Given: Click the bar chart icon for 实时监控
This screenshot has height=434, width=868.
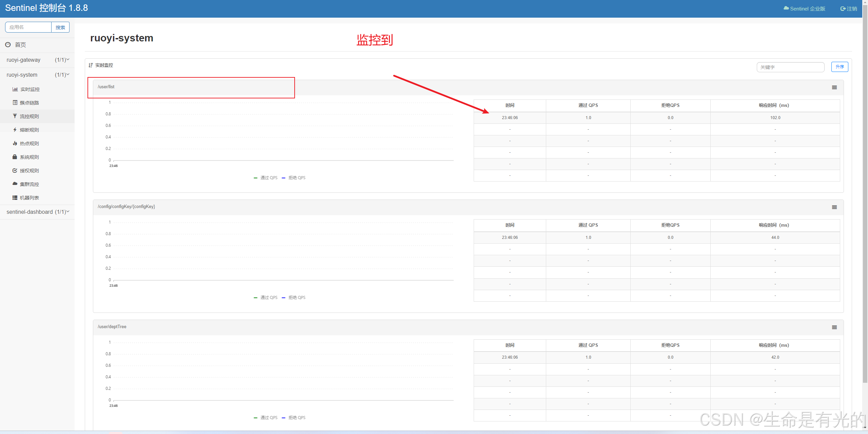Looking at the screenshot, I should pyautogui.click(x=15, y=89).
